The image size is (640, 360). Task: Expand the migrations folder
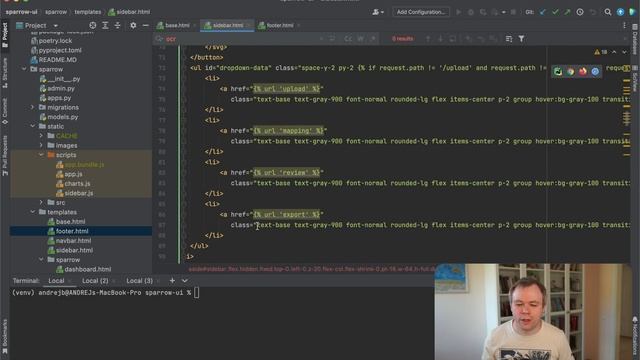click(x=33, y=107)
